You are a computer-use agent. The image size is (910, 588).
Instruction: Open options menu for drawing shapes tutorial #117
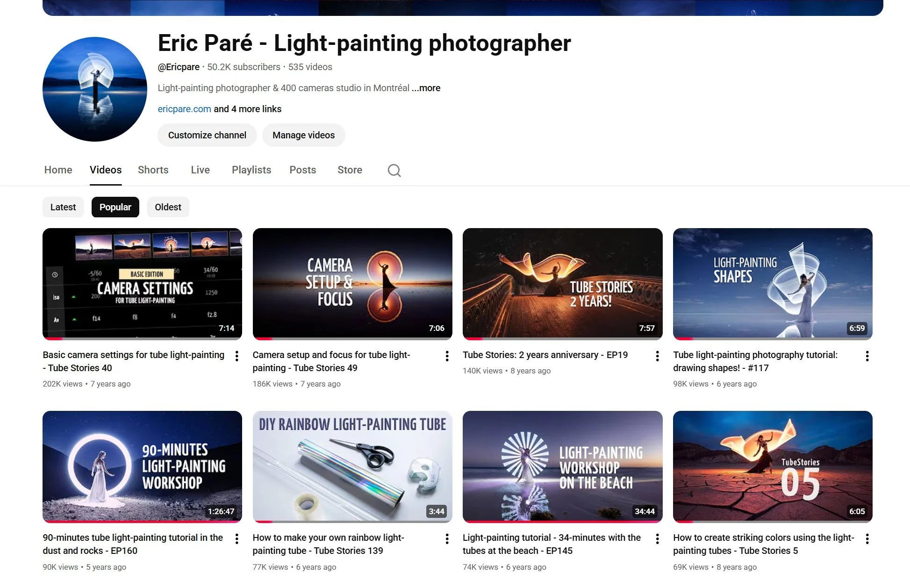867,356
